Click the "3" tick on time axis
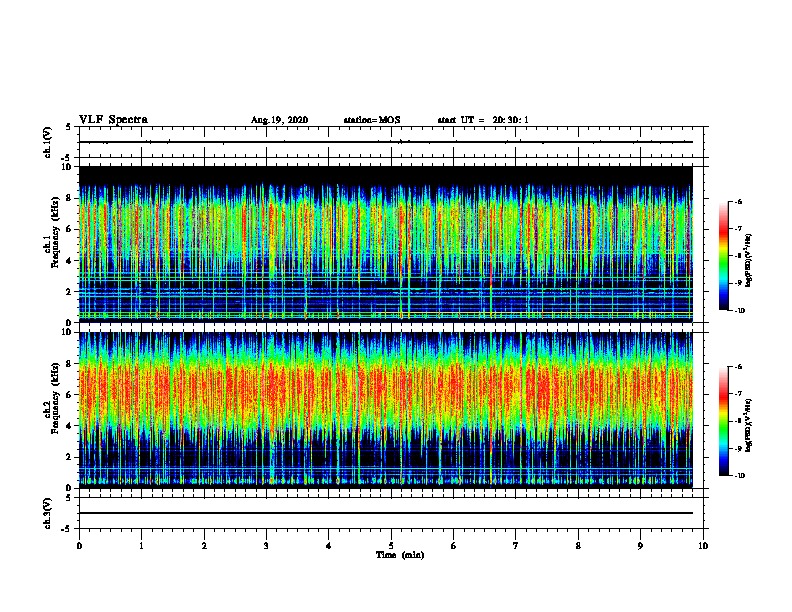This screenshot has width=792, height=612. click(266, 546)
